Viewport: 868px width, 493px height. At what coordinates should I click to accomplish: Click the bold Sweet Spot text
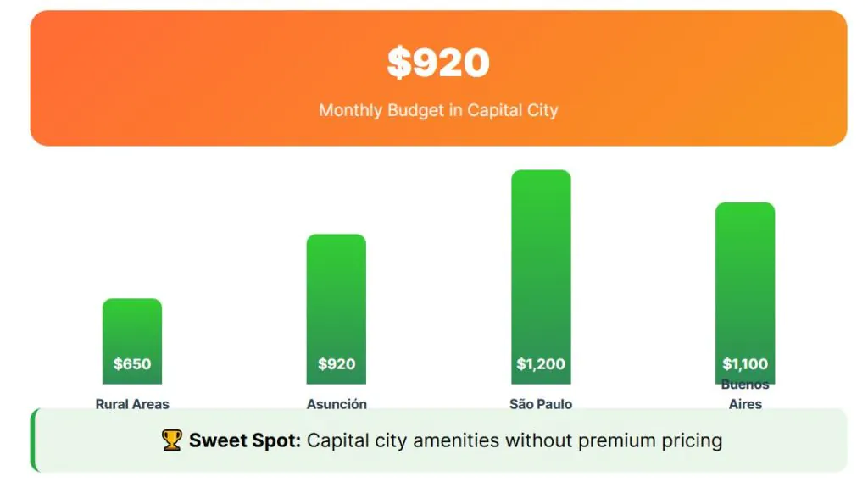(x=245, y=440)
